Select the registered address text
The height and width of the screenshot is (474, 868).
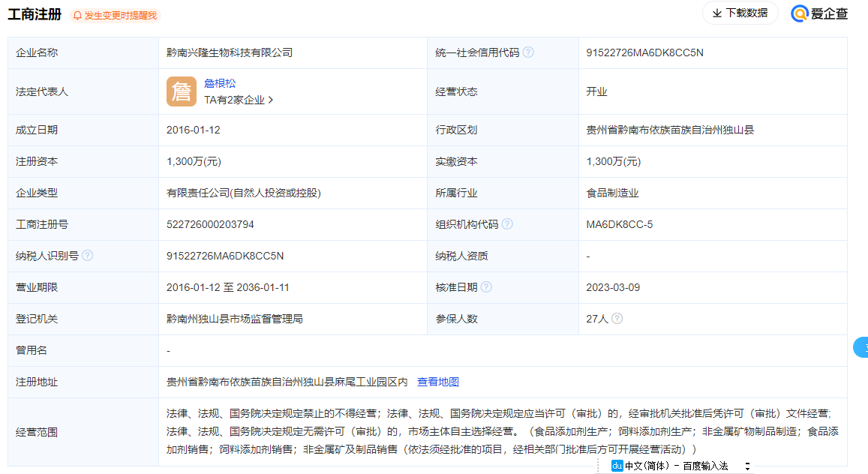coord(287,382)
